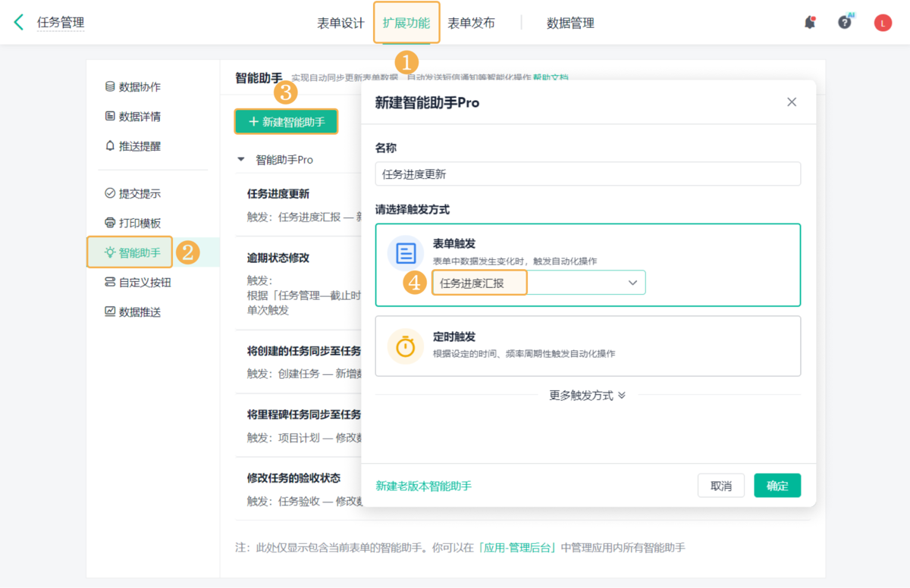Switch to the 数据管理 tab

570,23
